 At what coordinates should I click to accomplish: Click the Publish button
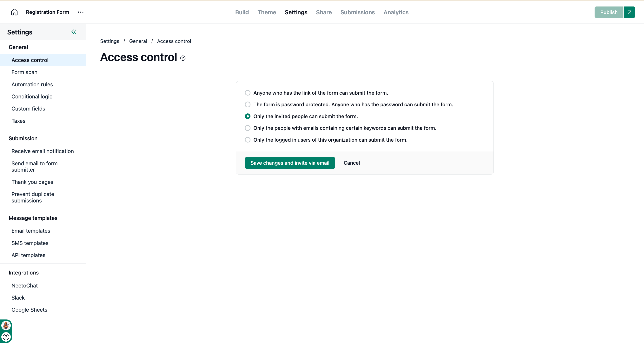click(x=609, y=12)
